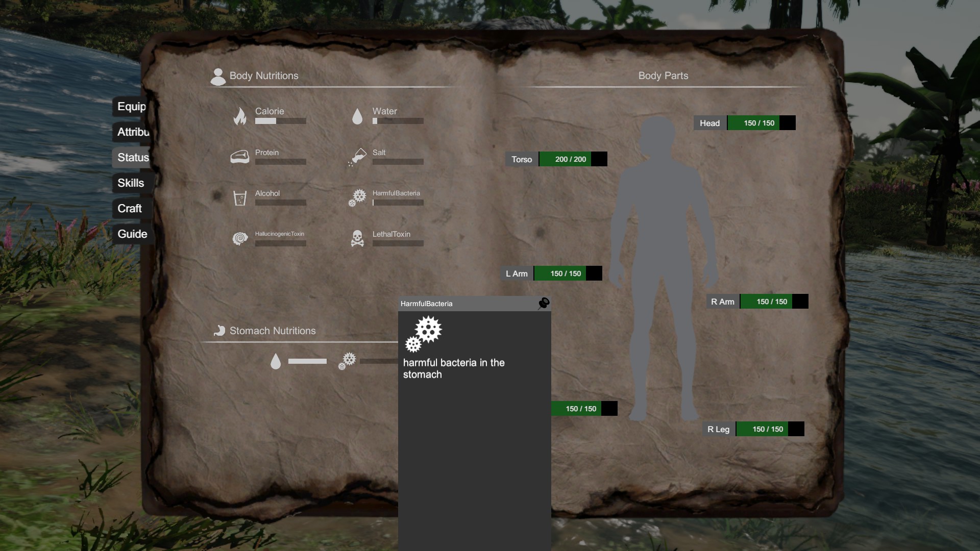This screenshot has width=980, height=551.
Task: Open the Craft tab
Action: [x=130, y=209]
